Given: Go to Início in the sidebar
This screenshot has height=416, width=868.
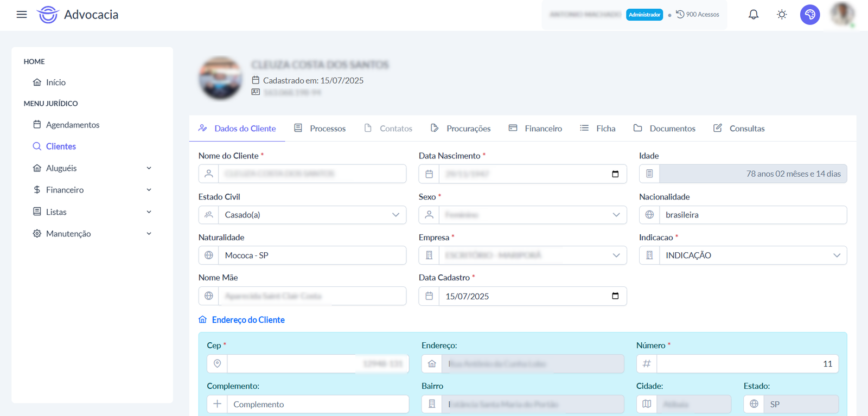Looking at the screenshot, I should [49, 82].
